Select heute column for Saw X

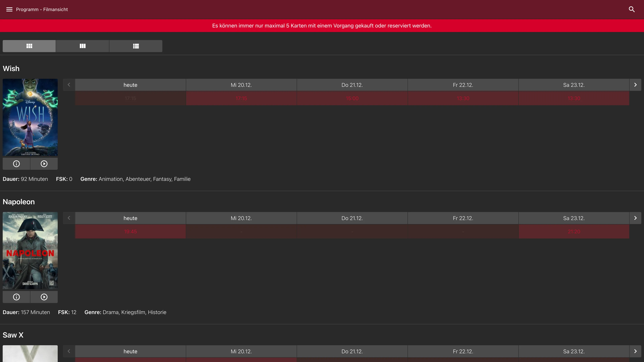pos(130,351)
